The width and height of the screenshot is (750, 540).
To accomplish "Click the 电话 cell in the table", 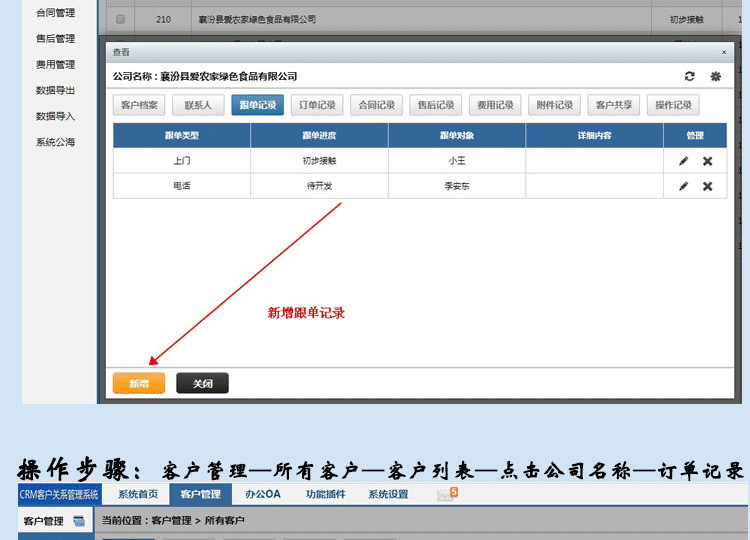I will coord(182,186).
